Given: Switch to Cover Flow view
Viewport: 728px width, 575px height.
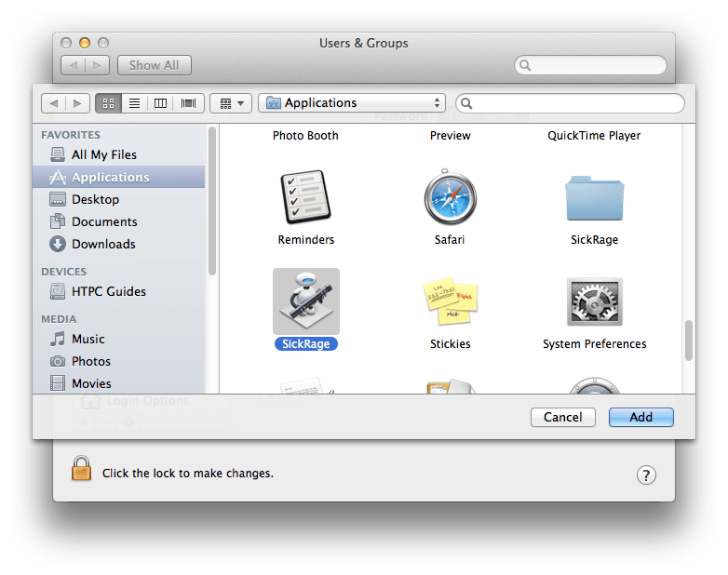Looking at the screenshot, I should (x=188, y=103).
